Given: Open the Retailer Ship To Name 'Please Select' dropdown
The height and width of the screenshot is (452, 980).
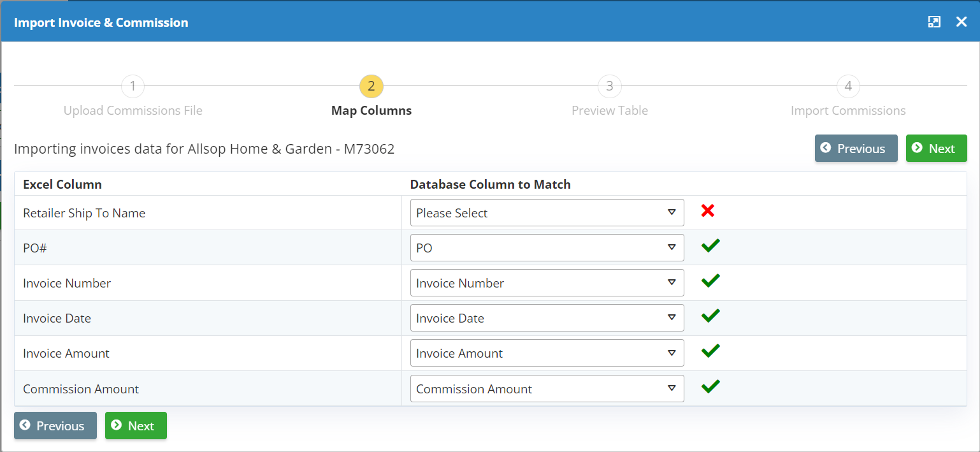Looking at the screenshot, I should (x=547, y=213).
